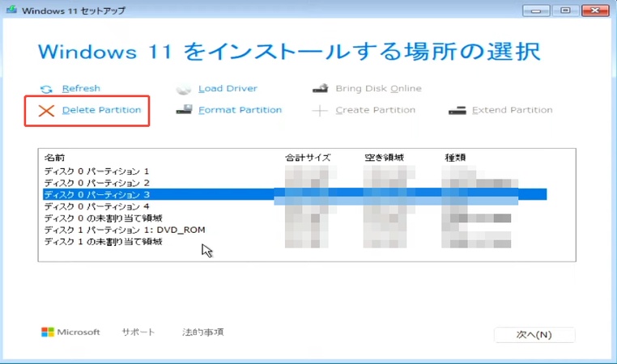Click the Bring Disk Online icon
Image resolution: width=617 pixels, height=364 pixels.
coord(321,89)
